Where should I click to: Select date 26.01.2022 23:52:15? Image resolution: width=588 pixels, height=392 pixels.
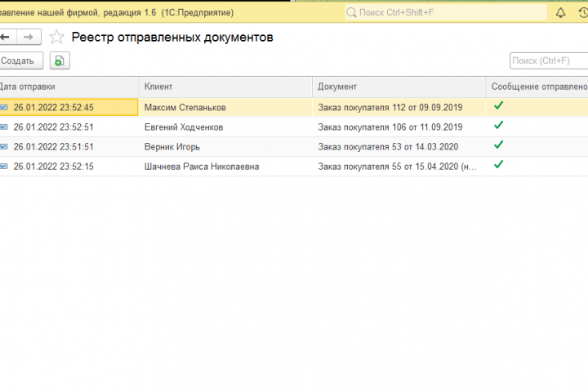(x=54, y=166)
